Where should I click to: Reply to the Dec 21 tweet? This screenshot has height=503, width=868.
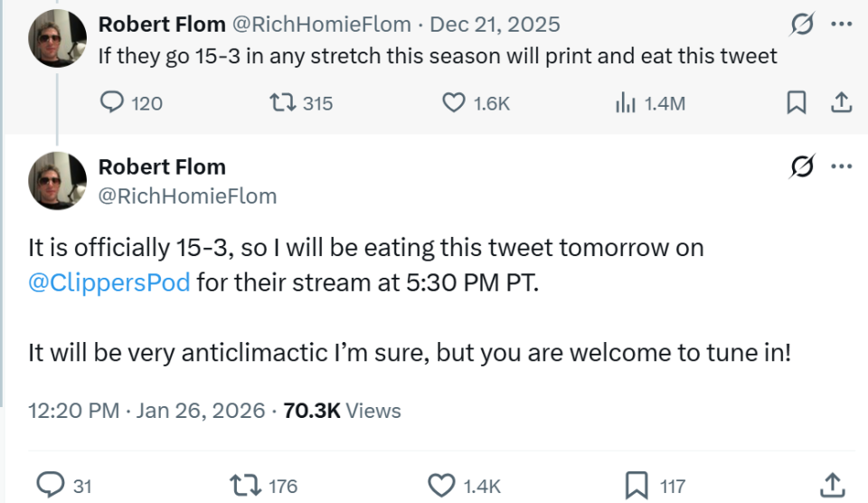coord(111,103)
